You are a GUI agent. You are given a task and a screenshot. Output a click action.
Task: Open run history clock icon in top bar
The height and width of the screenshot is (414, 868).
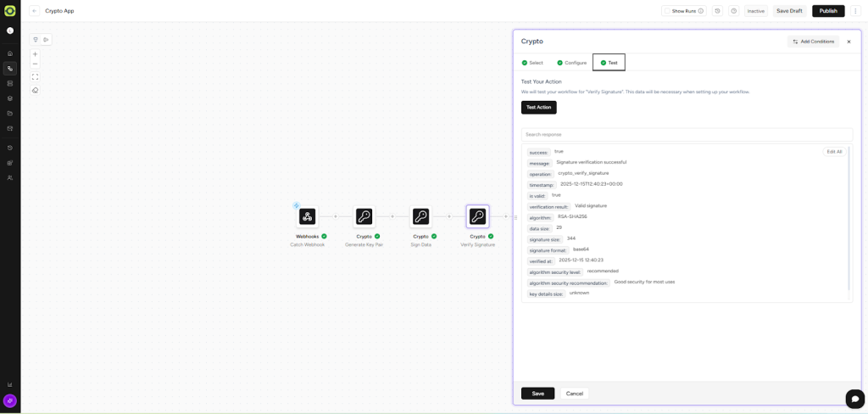717,11
